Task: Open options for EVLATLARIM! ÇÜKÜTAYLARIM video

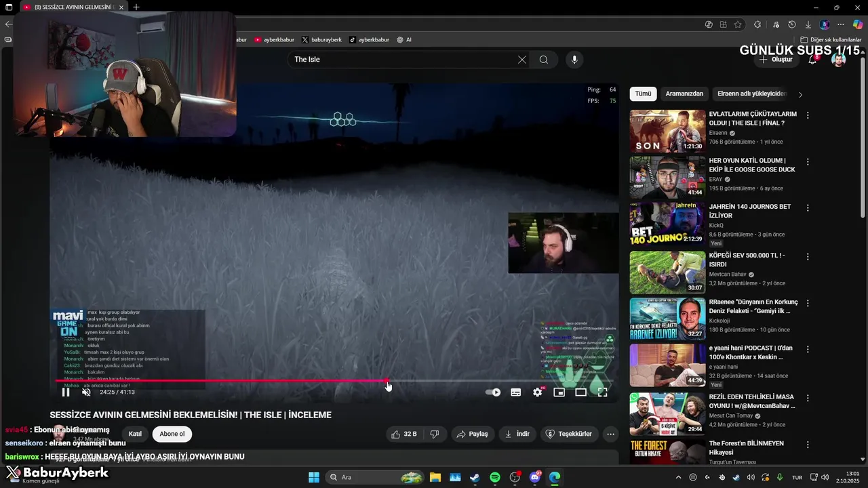Action: click(808, 115)
